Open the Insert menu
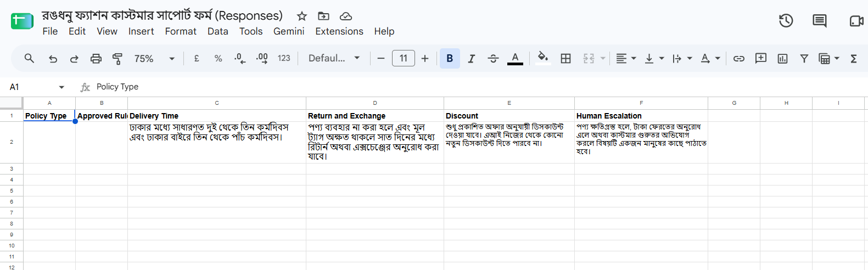Viewport: 868px width, 270px height. click(141, 31)
